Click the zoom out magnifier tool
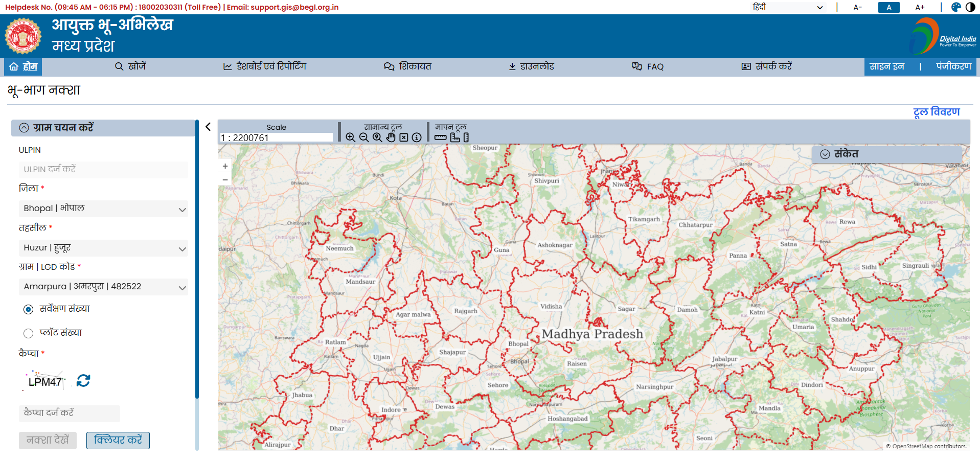This screenshot has width=980, height=461. pos(363,137)
